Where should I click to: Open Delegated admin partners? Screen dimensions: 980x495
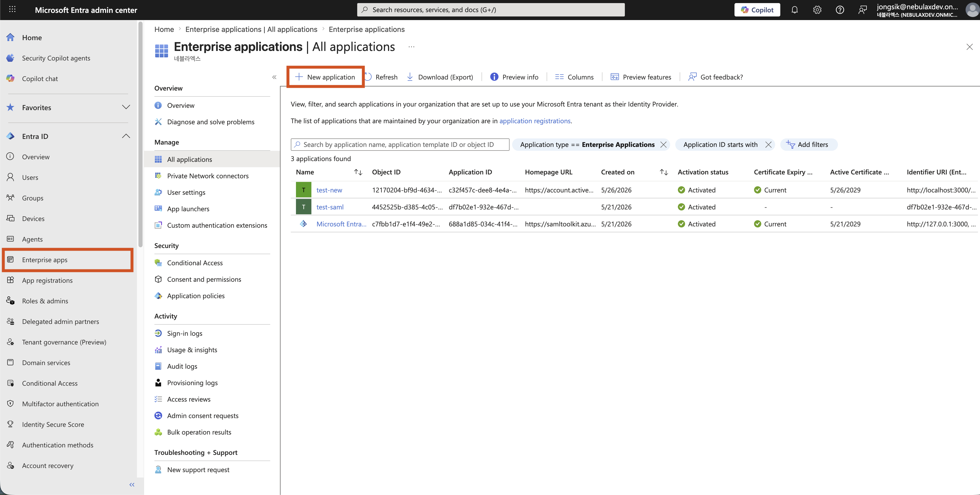(60, 321)
